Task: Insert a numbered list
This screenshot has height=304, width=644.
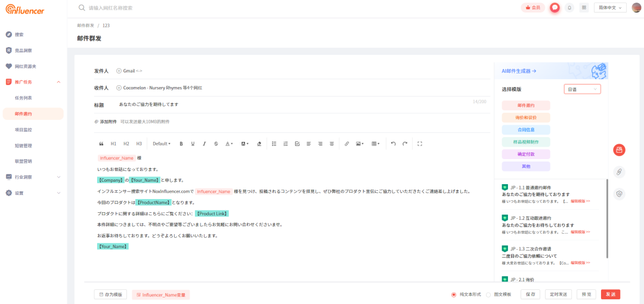Action: point(286,144)
